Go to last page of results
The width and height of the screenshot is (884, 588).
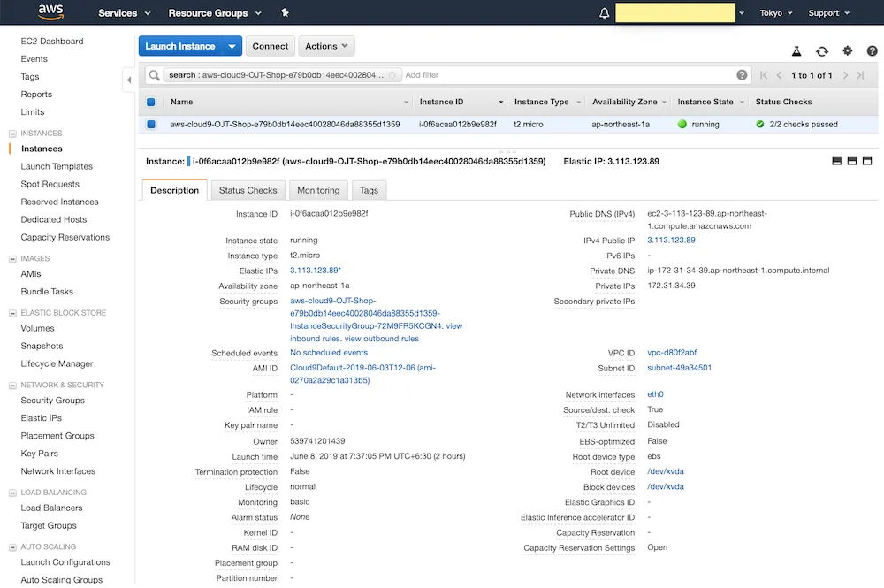click(860, 75)
